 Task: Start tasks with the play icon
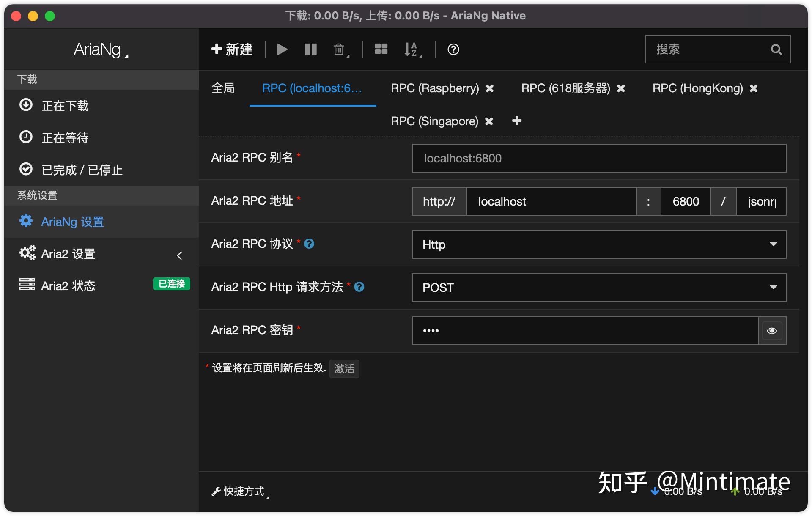coord(282,49)
